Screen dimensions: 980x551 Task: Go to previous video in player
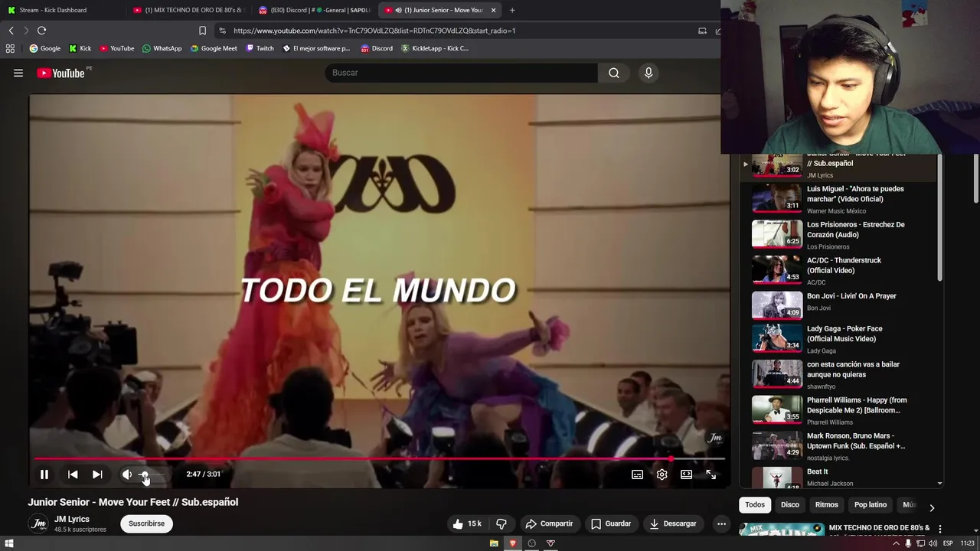pos(73,474)
